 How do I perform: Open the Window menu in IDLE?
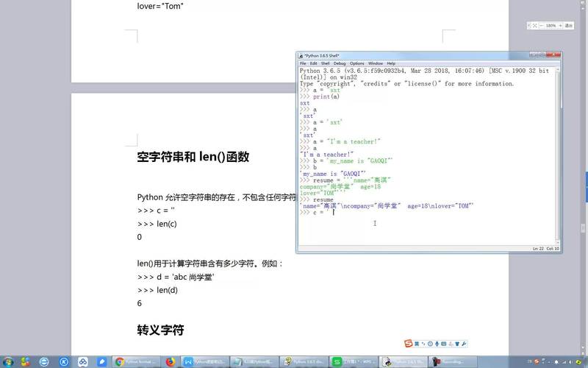coord(376,63)
